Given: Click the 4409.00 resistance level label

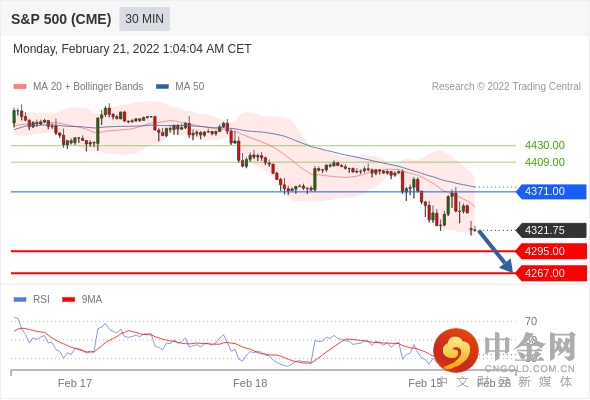Looking at the screenshot, I should pyautogui.click(x=544, y=162).
